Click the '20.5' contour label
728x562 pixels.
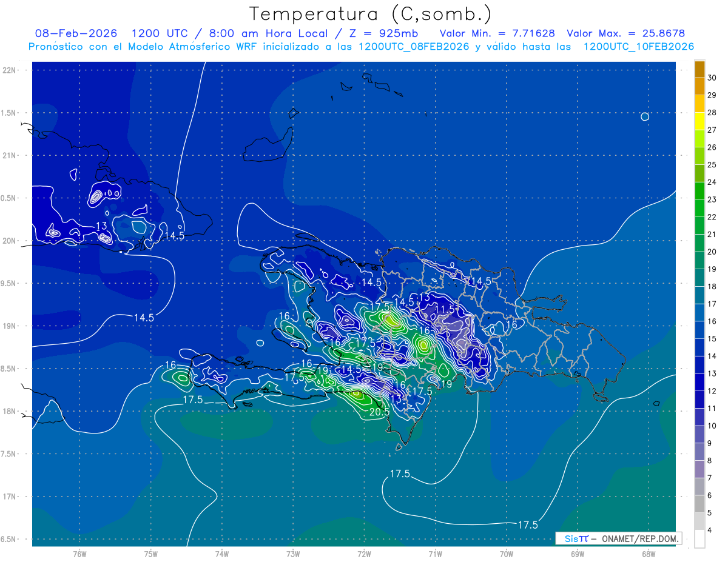[x=379, y=412]
